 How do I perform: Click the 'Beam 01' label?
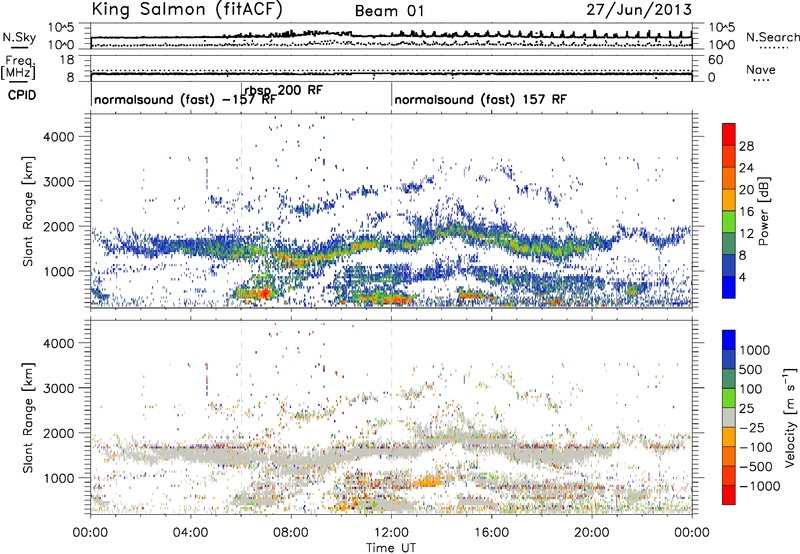point(389,11)
